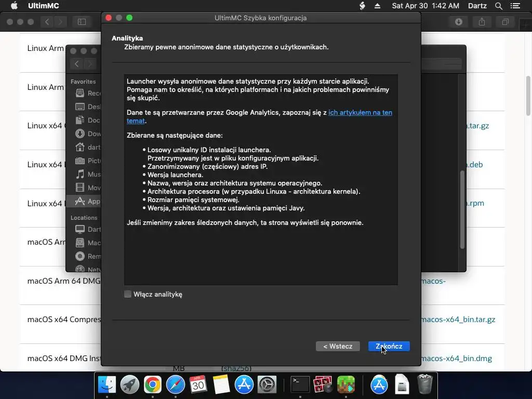Open the macos-x64_bin.tar.gz download link

(458, 320)
